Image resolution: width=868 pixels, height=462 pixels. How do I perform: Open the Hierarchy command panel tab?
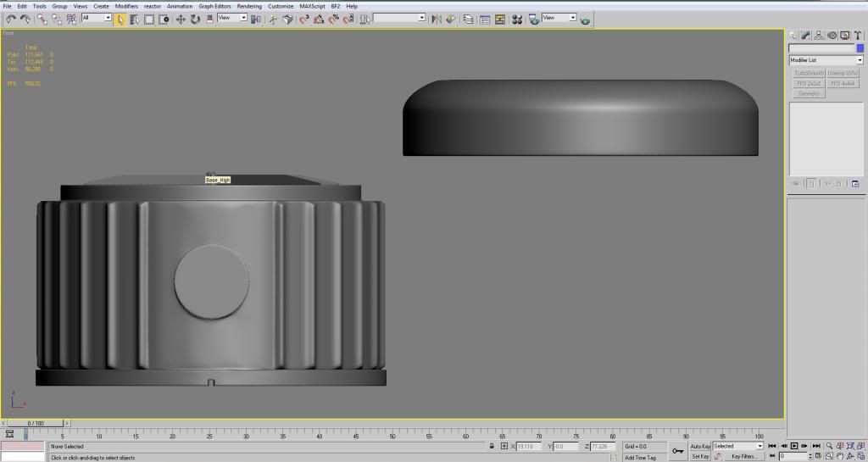coord(819,36)
